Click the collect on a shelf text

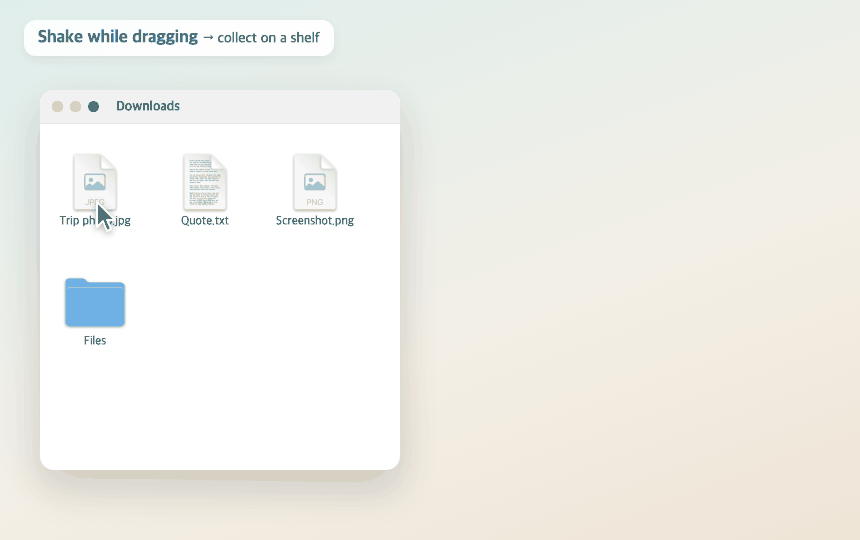[x=269, y=38]
